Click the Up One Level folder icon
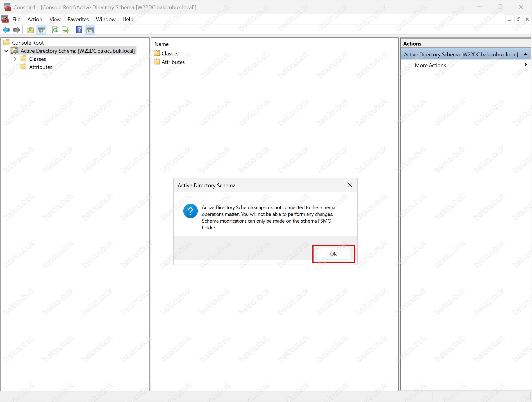 (31, 30)
